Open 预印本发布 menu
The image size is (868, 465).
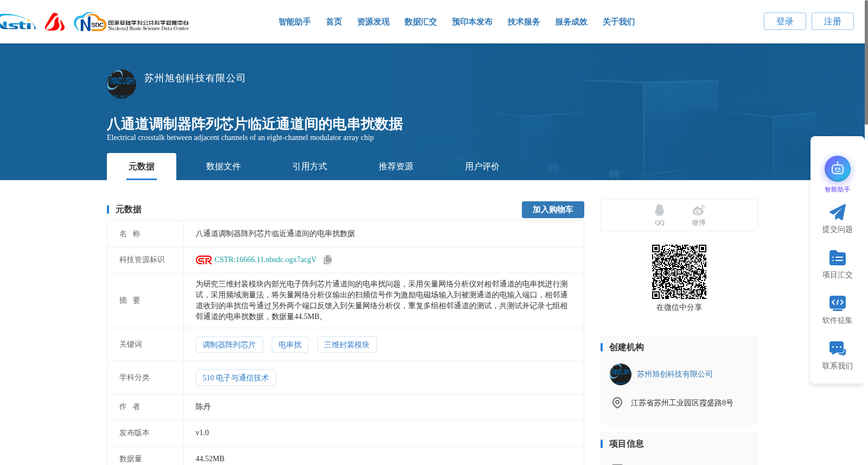click(x=472, y=22)
